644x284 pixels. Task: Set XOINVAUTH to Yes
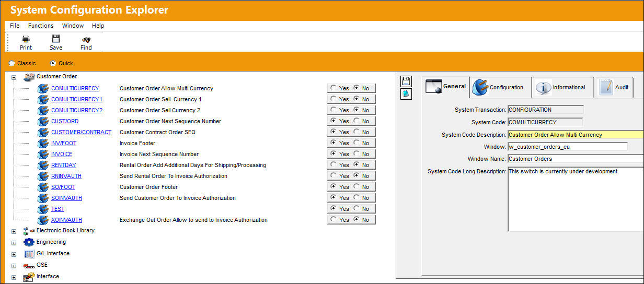[333, 220]
